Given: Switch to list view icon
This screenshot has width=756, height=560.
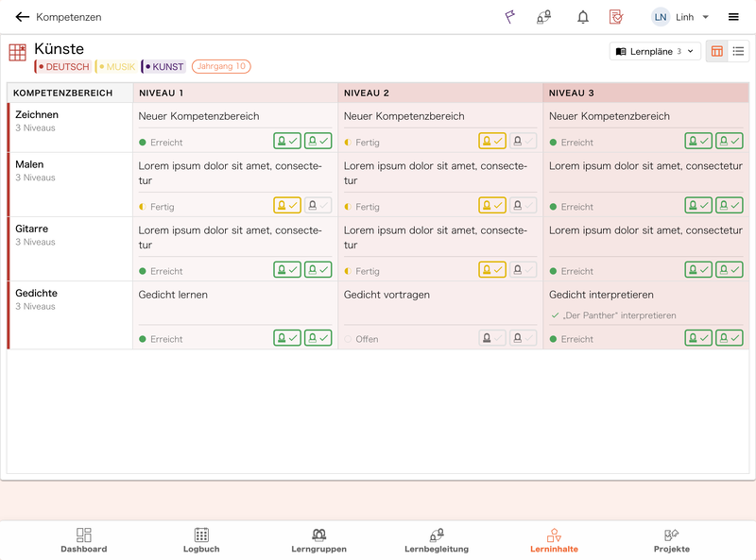Looking at the screenshot, I should coord(738,51).
